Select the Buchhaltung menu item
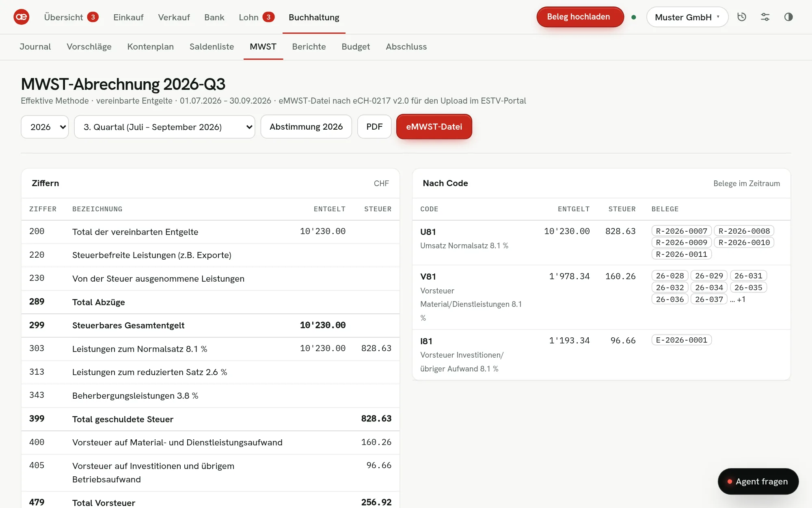812x508 pixels. (314, 17)
